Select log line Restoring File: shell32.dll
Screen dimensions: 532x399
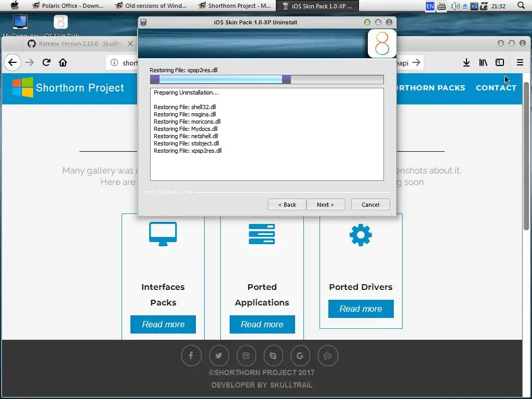coord(184,107)
